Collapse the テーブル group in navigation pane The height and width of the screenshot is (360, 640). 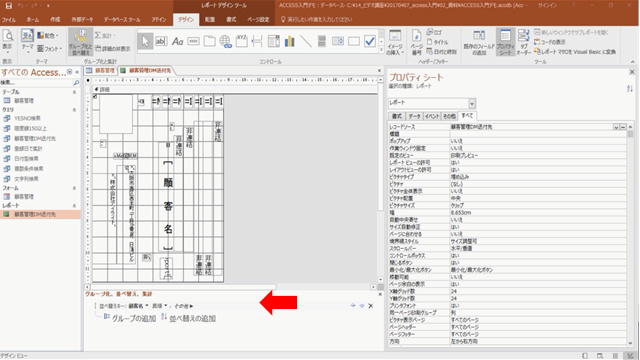74,92
